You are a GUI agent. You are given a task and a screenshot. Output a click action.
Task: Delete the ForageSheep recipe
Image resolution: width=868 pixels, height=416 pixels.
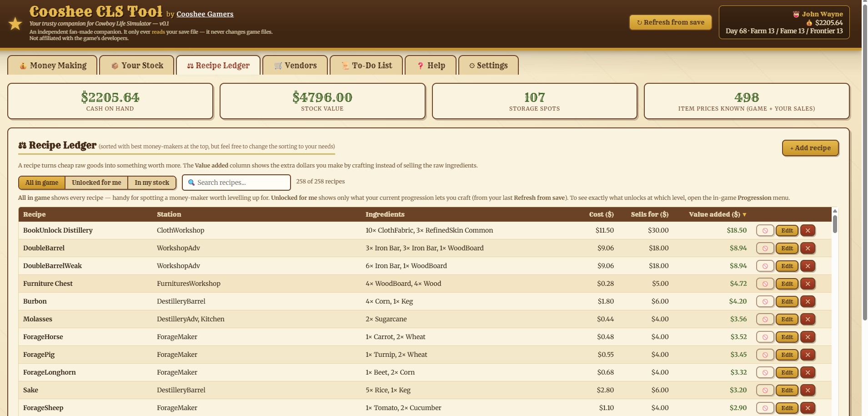(x=808, y=408)
